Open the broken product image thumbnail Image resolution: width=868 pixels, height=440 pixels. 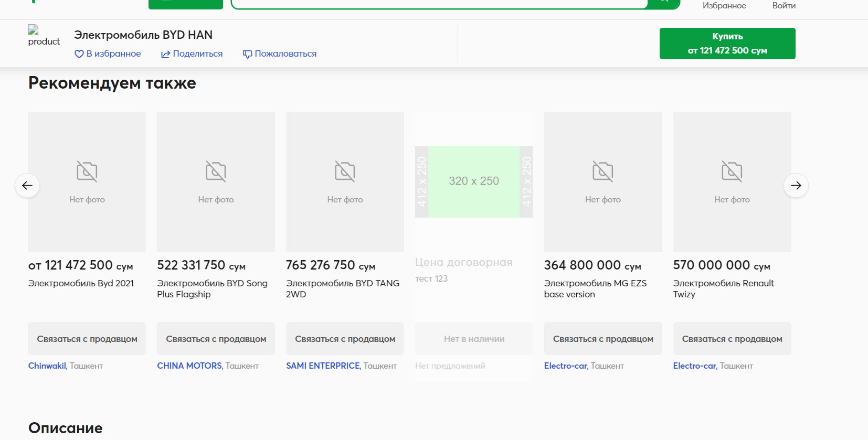pos(44,36)
